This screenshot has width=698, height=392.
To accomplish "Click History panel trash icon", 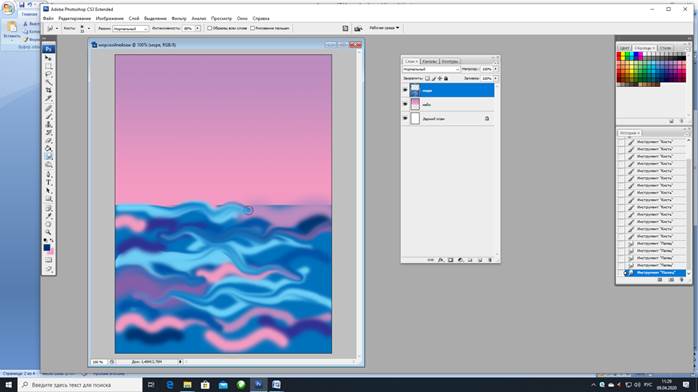I will [x=682, y=280].
